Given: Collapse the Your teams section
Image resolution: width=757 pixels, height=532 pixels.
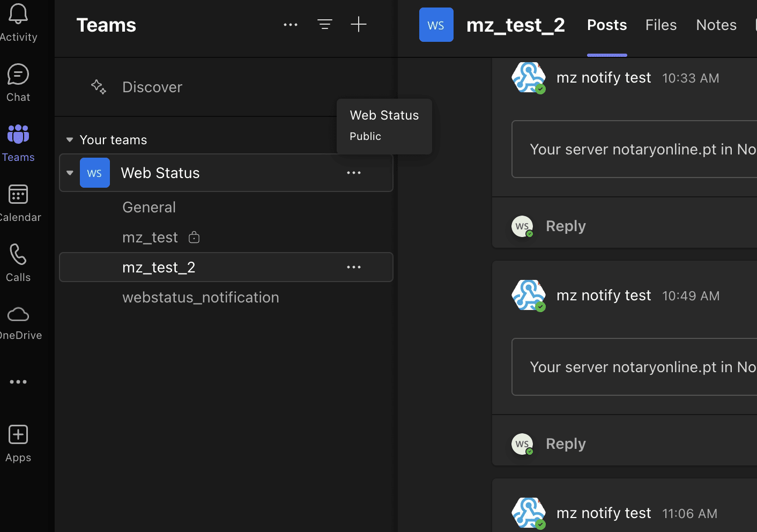Looking at the screenshot, I should pos(70,140).
